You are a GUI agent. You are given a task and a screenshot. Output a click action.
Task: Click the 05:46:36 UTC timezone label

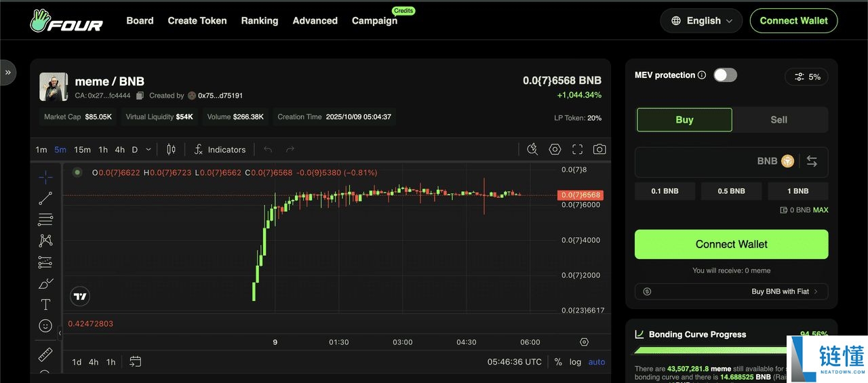coord(515,361)
